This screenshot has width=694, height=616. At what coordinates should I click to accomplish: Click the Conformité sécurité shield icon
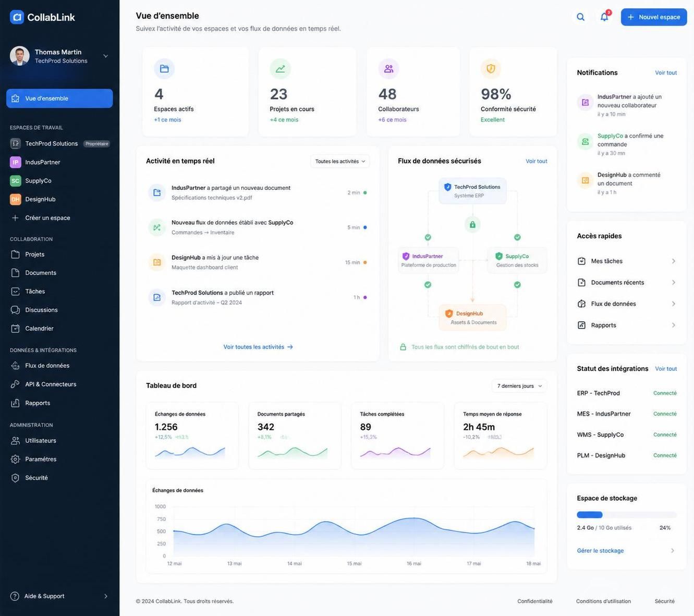pyautogui.click(x=491, y=68)
